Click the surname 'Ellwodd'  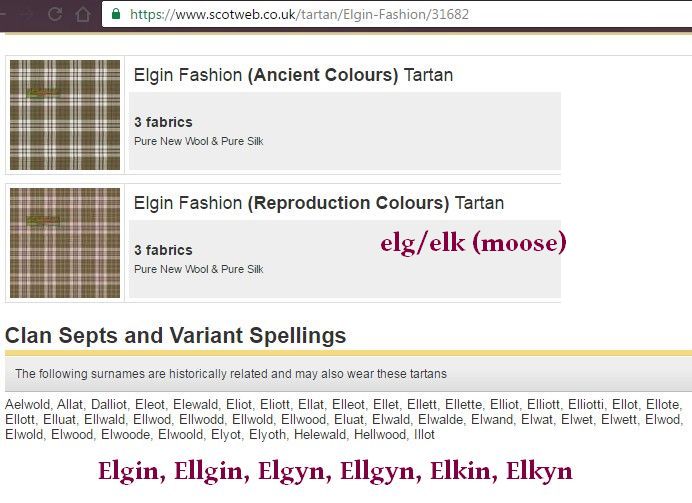click(x=201, y=420)
